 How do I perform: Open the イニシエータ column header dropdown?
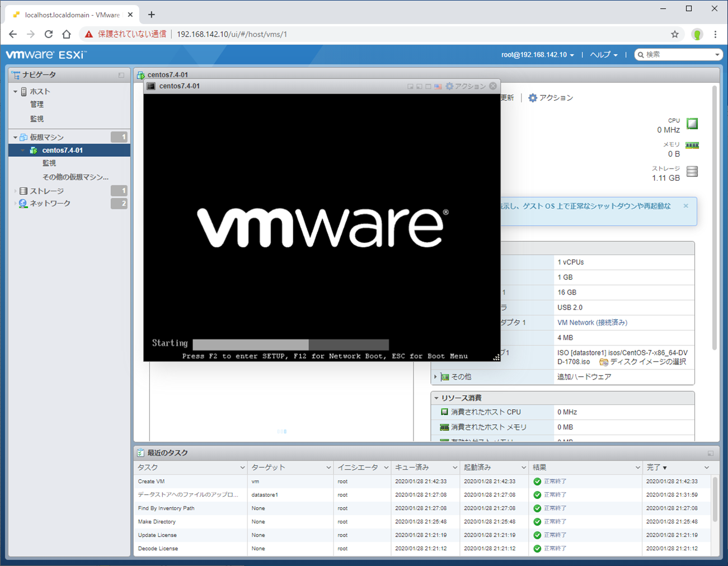click(386, 468)
